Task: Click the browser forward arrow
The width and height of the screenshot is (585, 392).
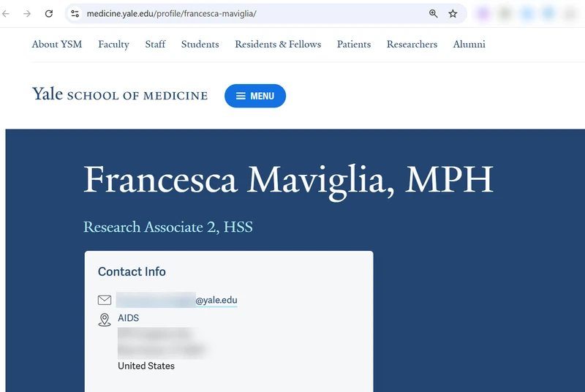Action: (28, 14)
